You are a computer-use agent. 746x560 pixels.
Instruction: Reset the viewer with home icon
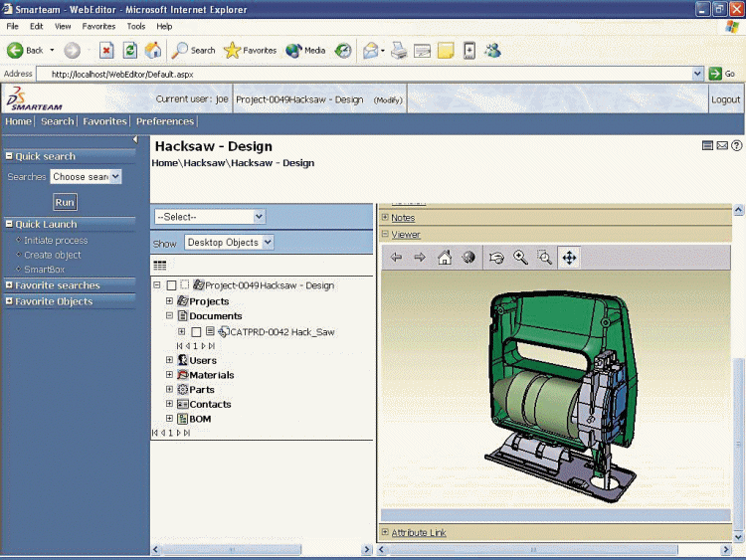[x=445, y=258]
